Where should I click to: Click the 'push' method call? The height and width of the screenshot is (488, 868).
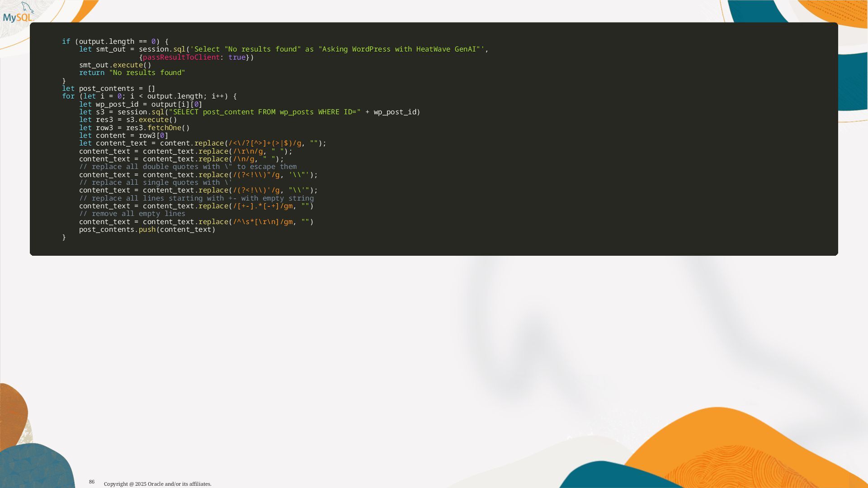click(146, 230)
